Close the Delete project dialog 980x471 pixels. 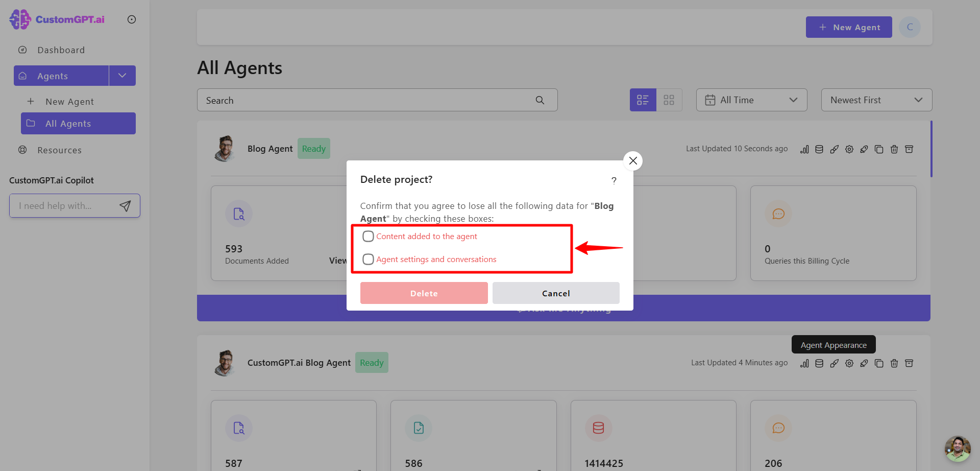point(633,161)
